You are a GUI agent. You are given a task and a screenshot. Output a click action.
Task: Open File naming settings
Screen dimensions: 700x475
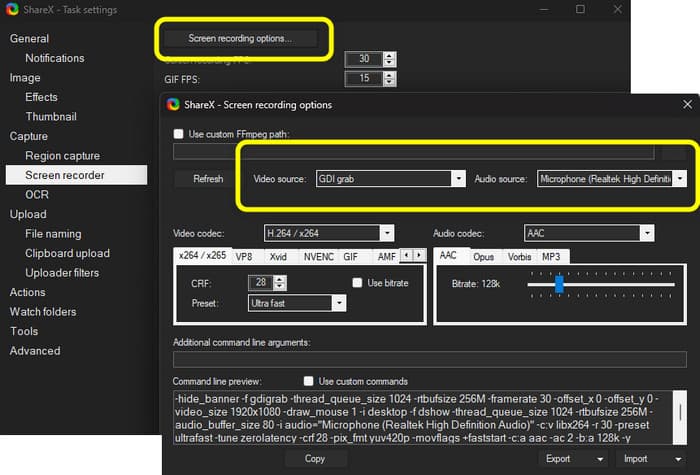coord(53,234)
